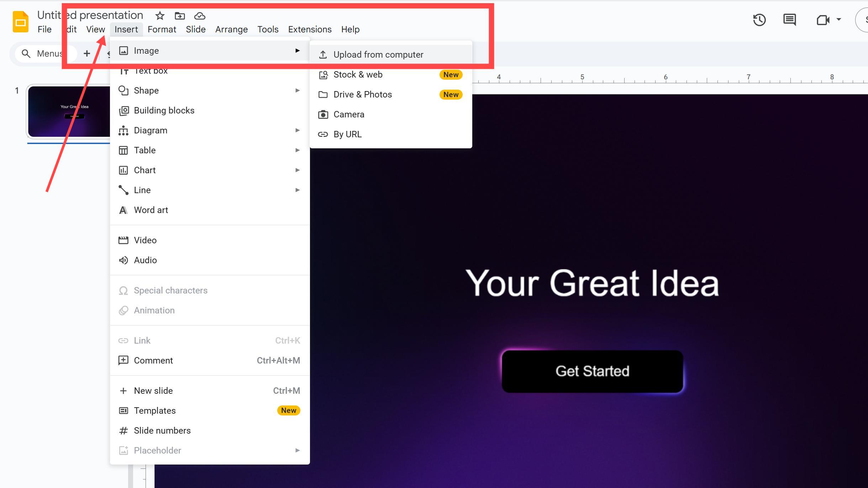Click the Line icon in menu
This screenshot has width=868, height=488.
tap(123, 190)
